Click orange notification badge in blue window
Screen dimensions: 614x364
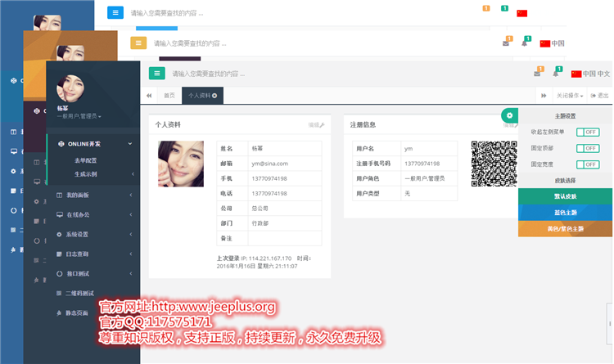(x=486, y=8)
